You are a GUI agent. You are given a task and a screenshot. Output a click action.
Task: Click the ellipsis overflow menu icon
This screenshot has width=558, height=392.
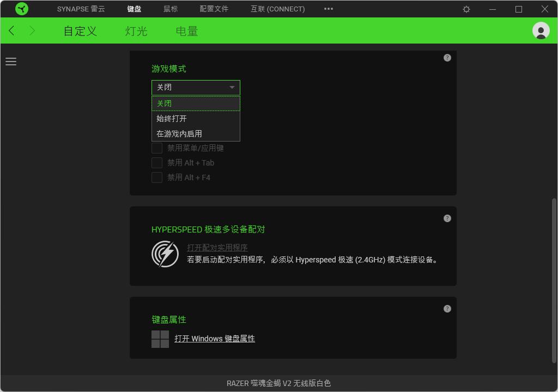[x=328, y=9]
